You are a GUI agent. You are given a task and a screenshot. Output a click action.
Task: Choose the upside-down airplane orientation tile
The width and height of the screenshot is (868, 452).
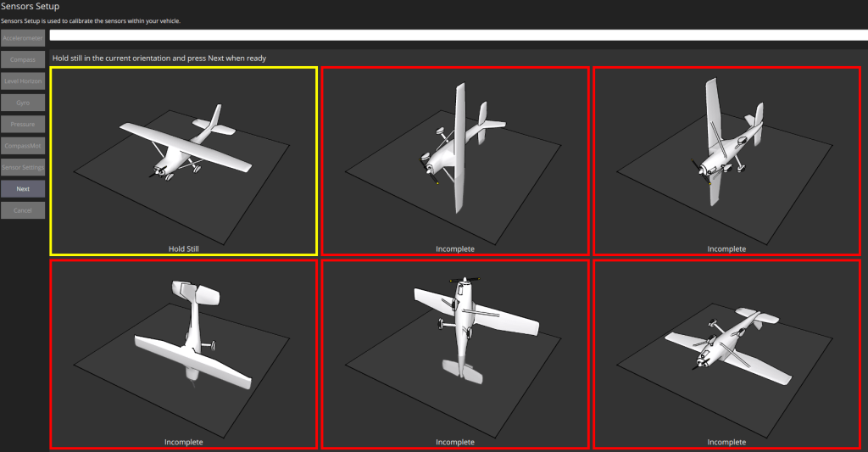726,352
